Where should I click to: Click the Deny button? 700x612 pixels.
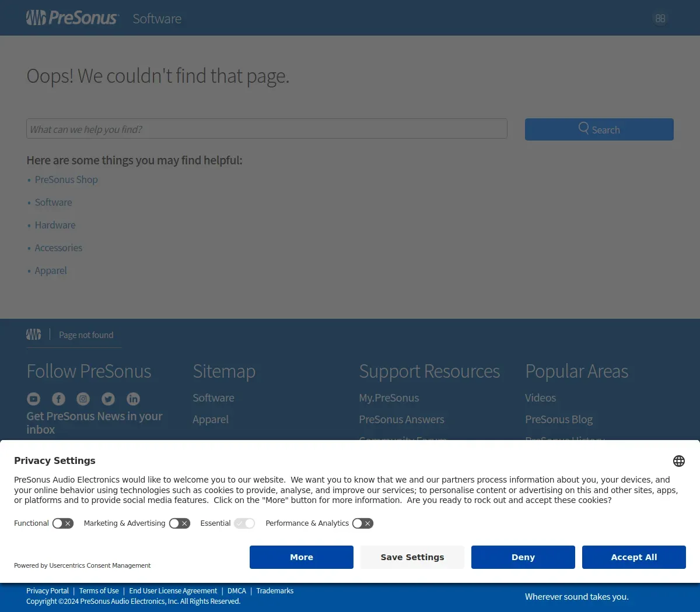[523, 557]
